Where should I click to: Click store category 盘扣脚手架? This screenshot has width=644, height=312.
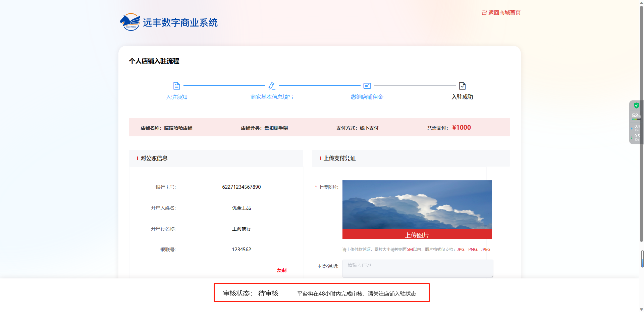tap(276, 128)
